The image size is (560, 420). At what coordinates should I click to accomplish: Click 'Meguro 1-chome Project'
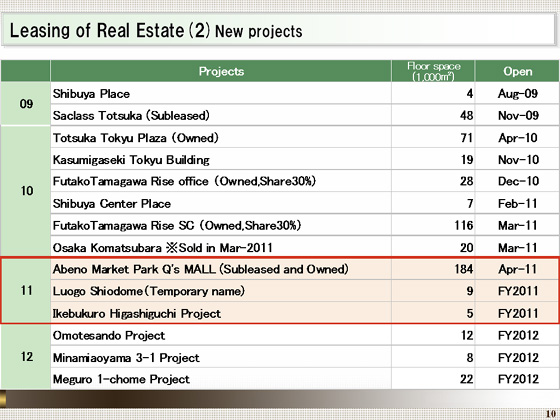pos(121,379)
